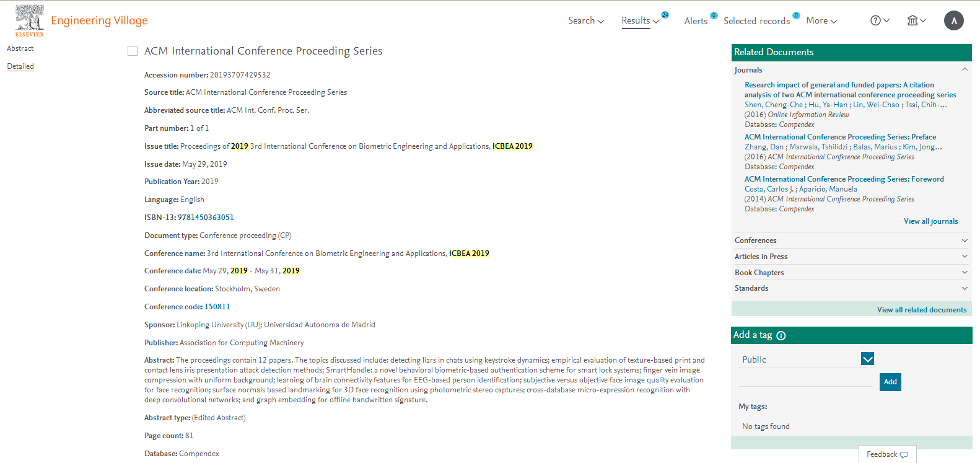Screen dimensions: 980x463
Task: Click author Marwala, Tshilidzi
Action: pyautogui.click(x=818, y=147)
